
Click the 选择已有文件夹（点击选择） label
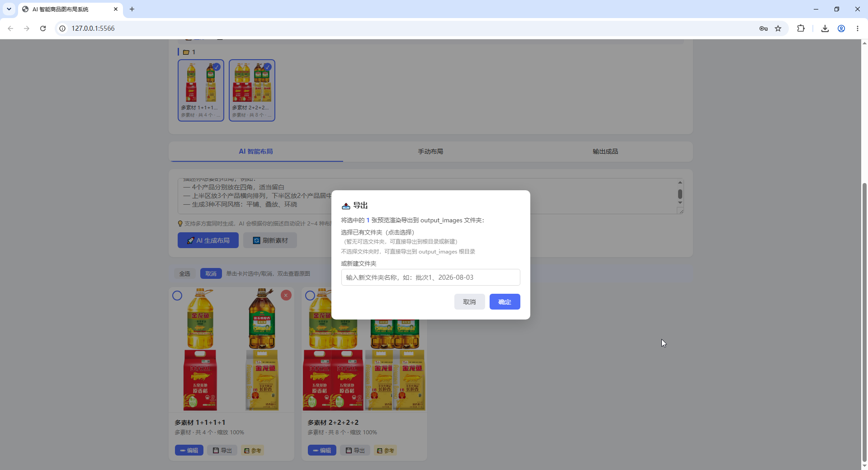377,232
